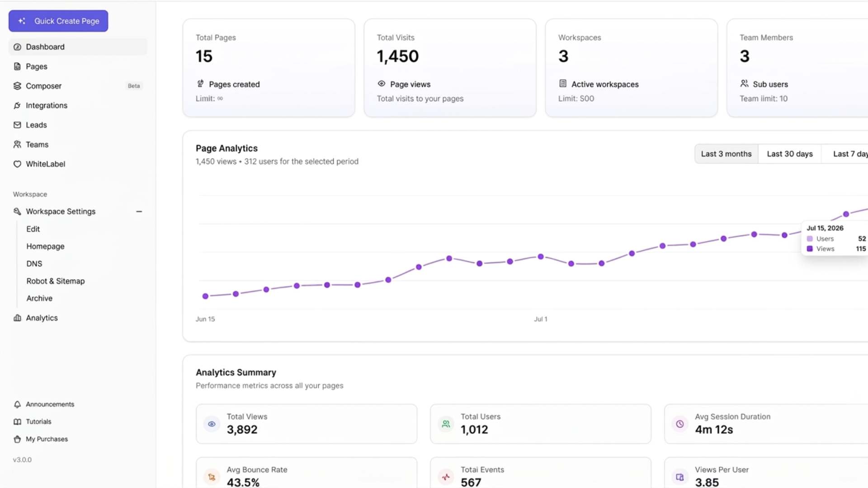
Task: Select Robot & Sitemap sub-item
Action: 56,281
